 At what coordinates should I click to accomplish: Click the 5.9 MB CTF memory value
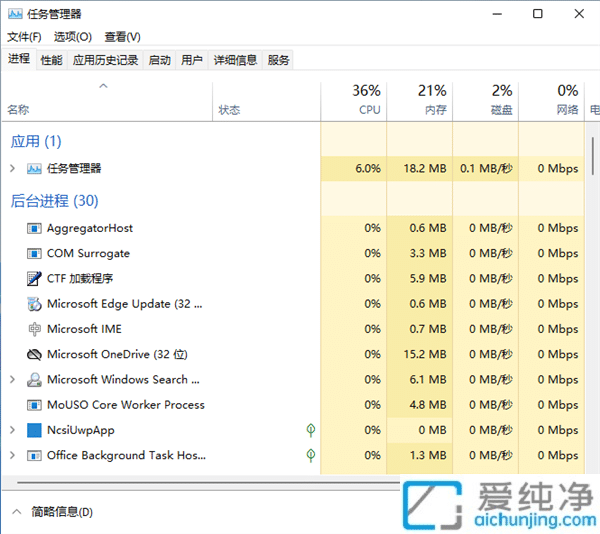(x=428, y=278)
